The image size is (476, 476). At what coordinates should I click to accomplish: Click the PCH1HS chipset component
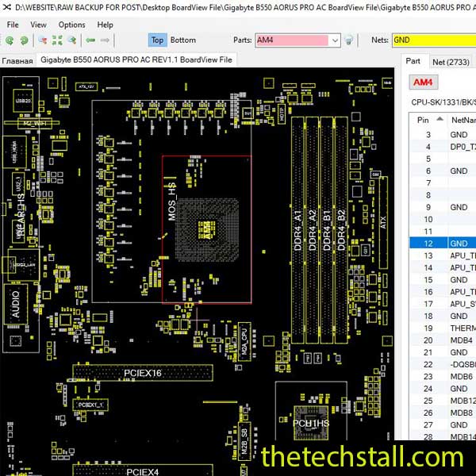coord(311,423)
